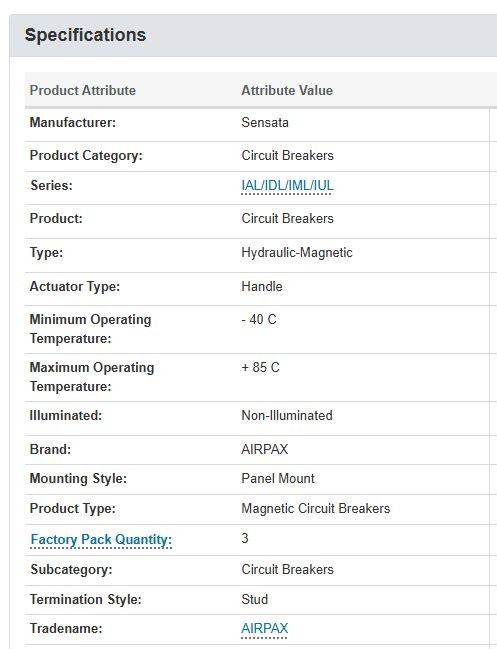Viewport: 497px width, 649px height.
Task: Click the Handle actuator type value
Action: 262,286
